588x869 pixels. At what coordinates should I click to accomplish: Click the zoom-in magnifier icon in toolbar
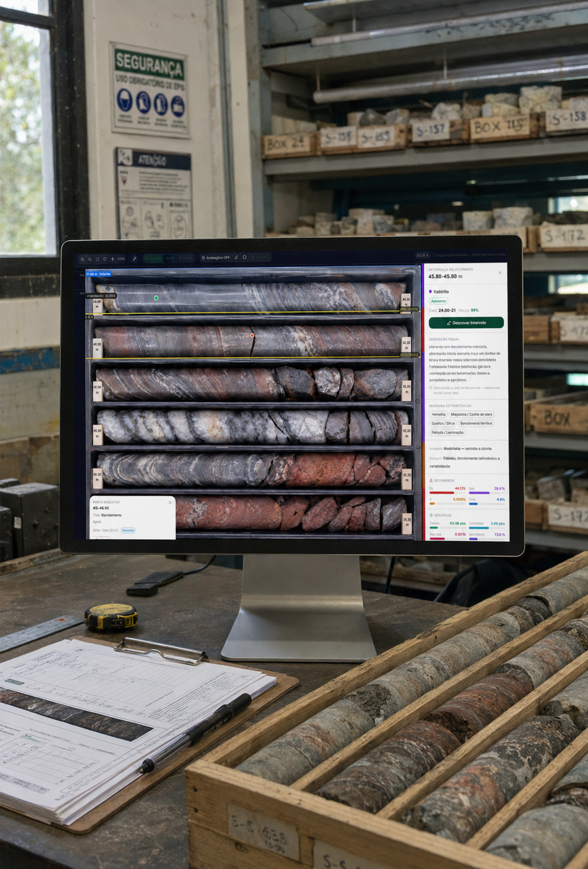83,259
